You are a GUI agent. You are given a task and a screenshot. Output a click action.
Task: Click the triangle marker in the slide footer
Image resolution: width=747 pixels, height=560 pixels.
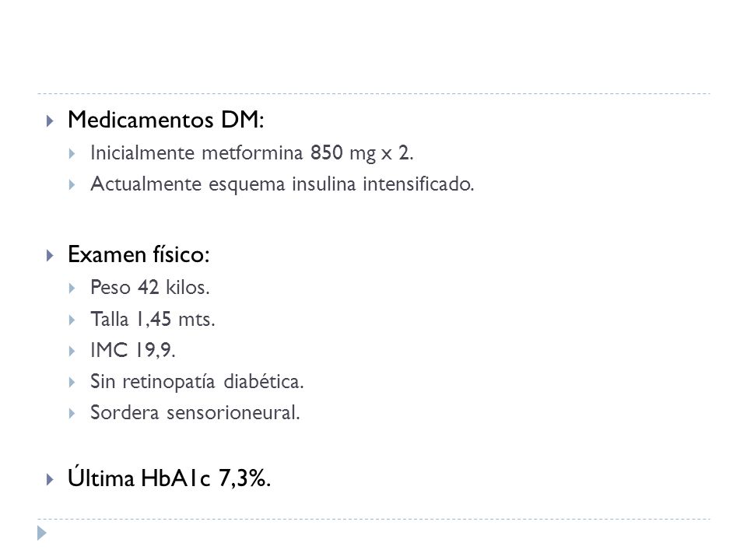tap(42, 533)
